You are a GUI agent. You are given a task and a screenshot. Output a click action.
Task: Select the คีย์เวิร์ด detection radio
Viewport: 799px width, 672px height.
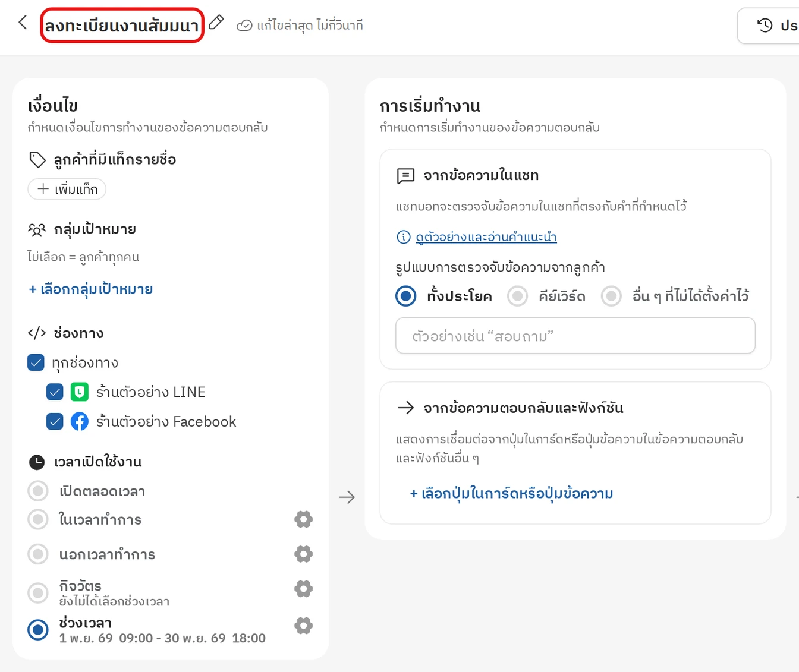click(x=517, y=295)
